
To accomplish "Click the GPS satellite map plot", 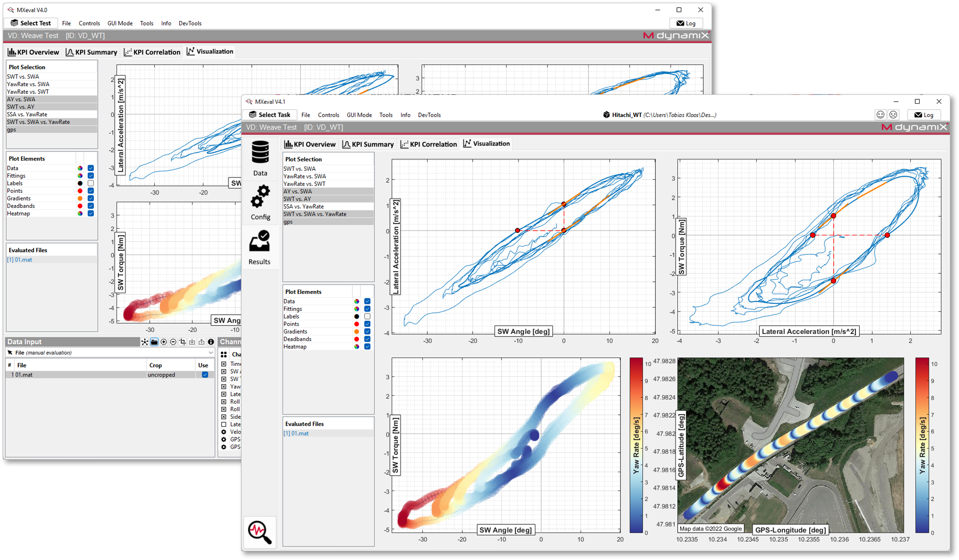I will coord(790,445).
